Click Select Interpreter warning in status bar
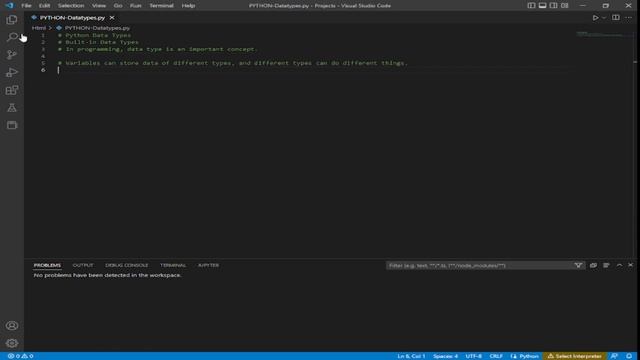640x360 pixels. (575, 356)
